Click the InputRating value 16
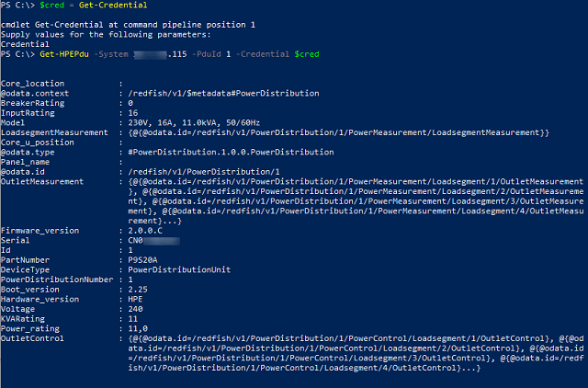 coord(132,113)
